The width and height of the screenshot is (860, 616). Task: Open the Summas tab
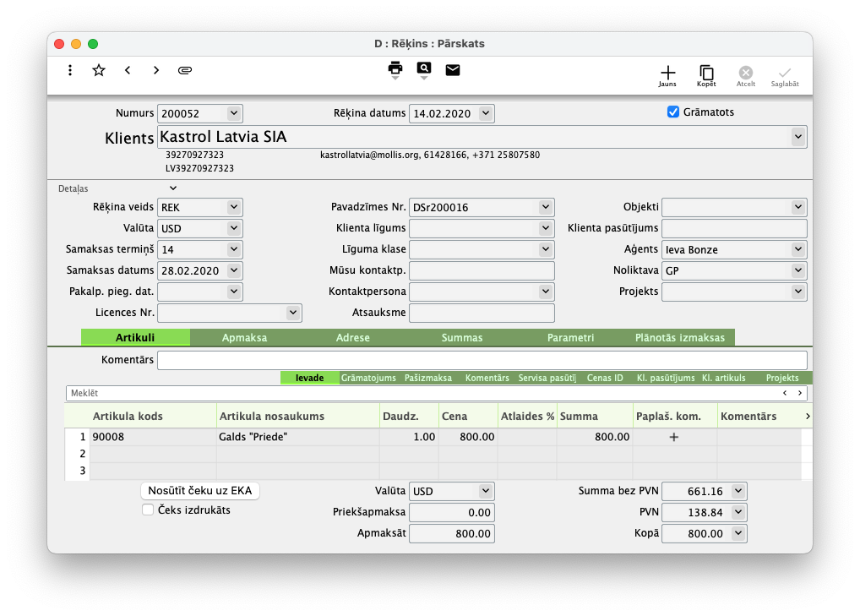tap(462, 338)
